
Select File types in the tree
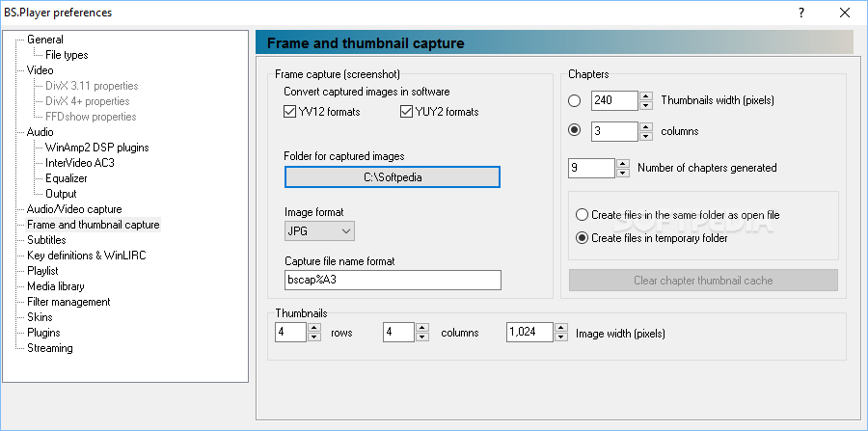click(x=67, y=55)
